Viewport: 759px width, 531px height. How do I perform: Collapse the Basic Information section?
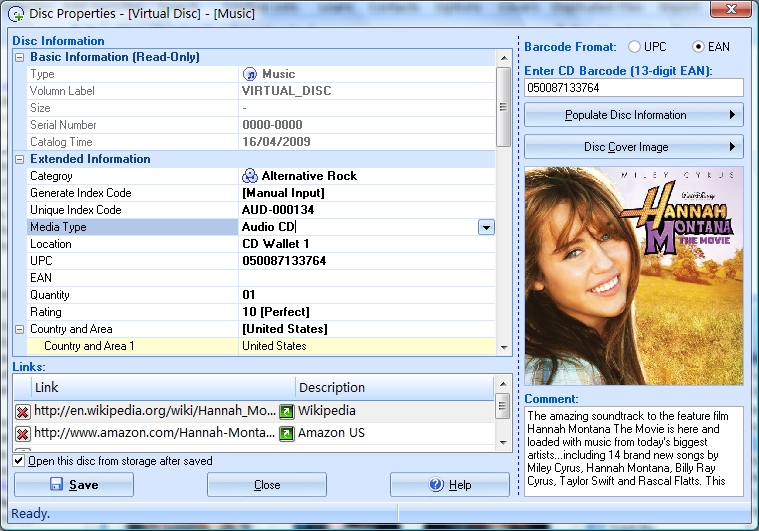tap(19, 58)
